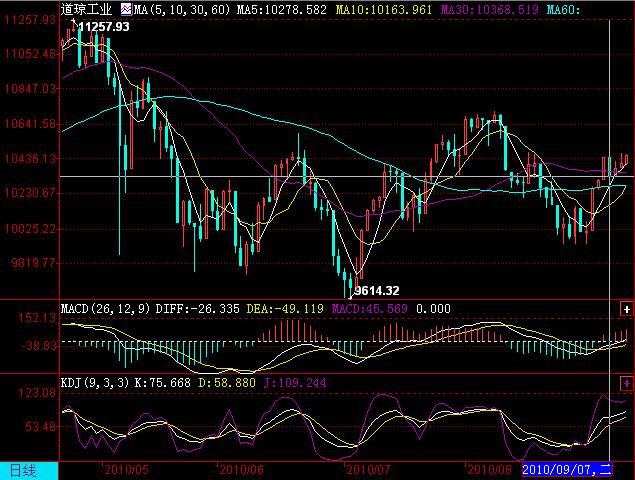Click the 0.000 value in MACD header

(x=433, y=309)
